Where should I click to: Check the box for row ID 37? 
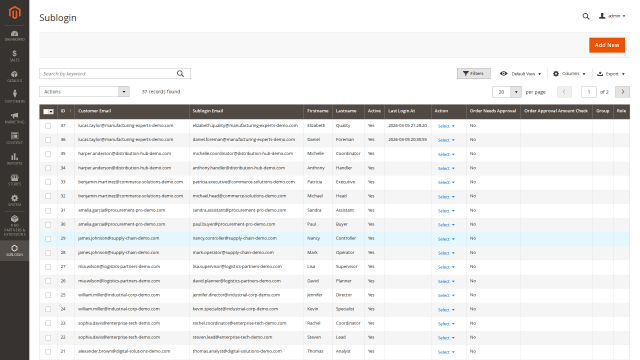coord(48,126)
